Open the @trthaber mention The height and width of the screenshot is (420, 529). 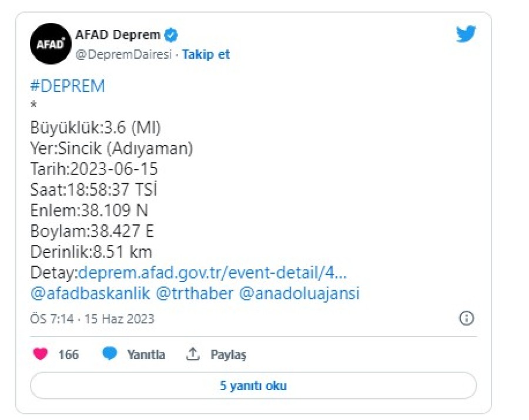click(x=195, y=293)
